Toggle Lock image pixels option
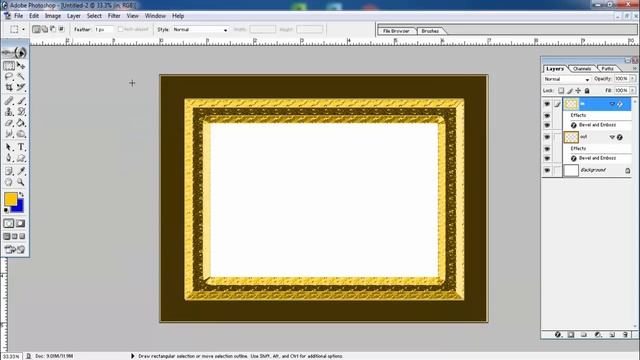This screenshot has height=360, width=640. pos(570,91)
